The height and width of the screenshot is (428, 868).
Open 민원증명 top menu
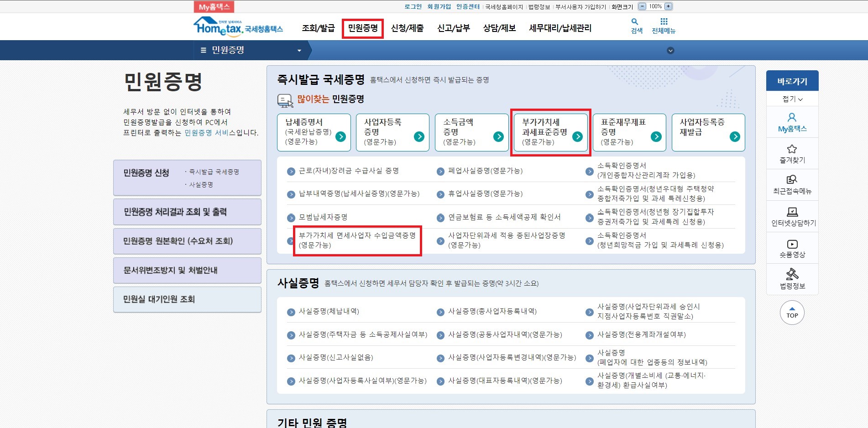363,28
